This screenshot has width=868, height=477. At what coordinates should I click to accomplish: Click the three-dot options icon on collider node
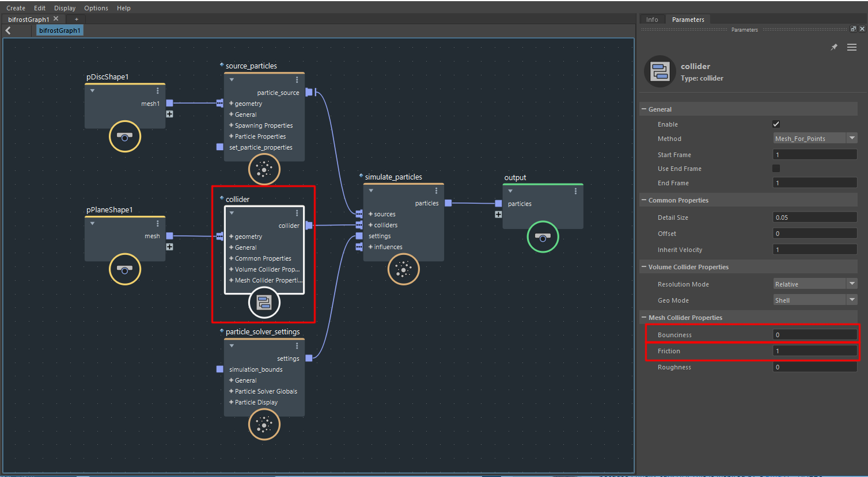click(297, 213)
